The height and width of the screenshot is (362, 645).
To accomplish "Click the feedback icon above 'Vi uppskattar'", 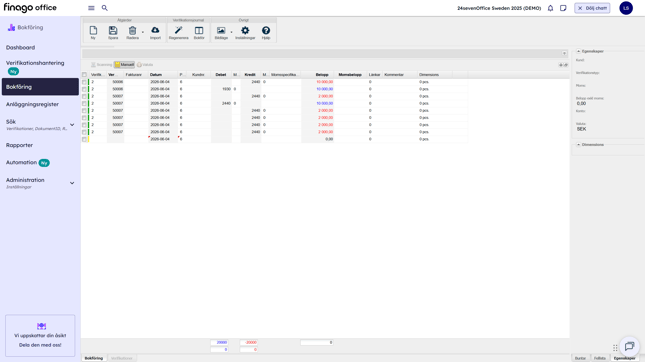I will (41, 326).
